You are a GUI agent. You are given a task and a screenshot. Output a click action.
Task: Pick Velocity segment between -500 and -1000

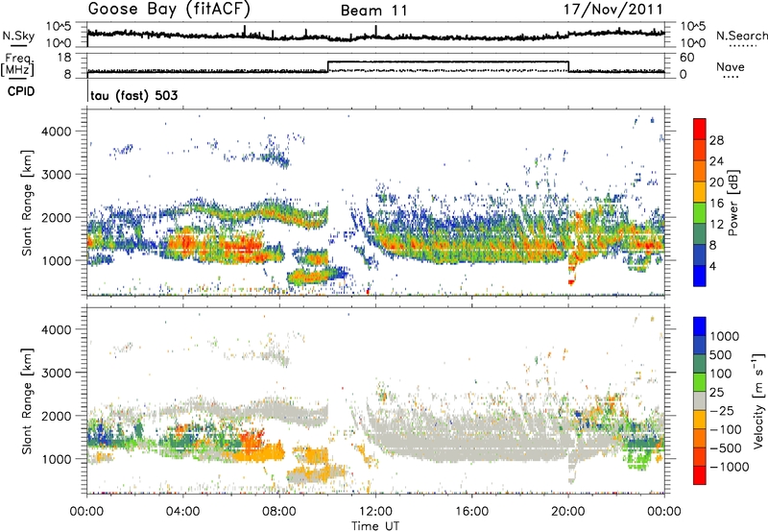click(x=700, y=456)
